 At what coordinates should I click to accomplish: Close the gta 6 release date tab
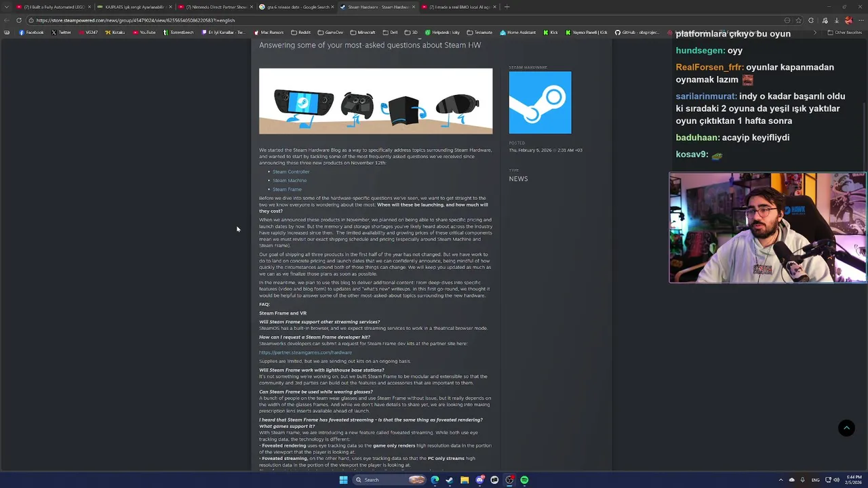[333, 7]
